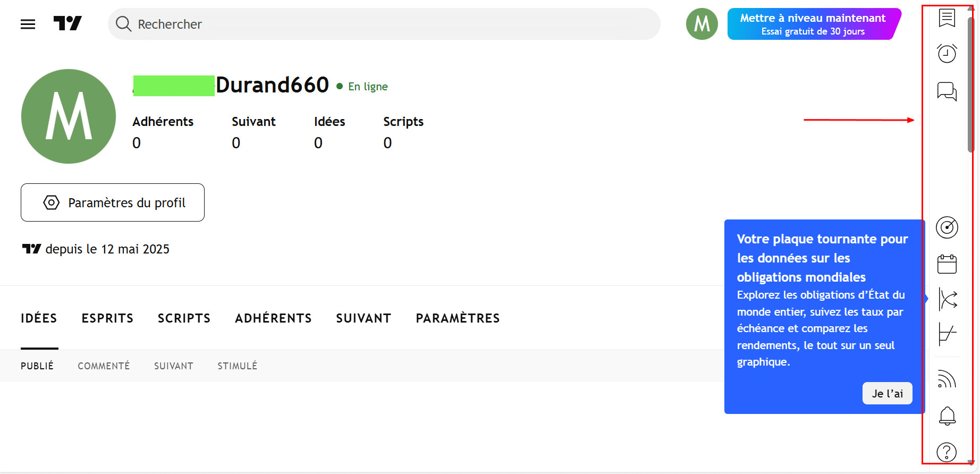Open the calendar sidebar icon

[947, 264]
